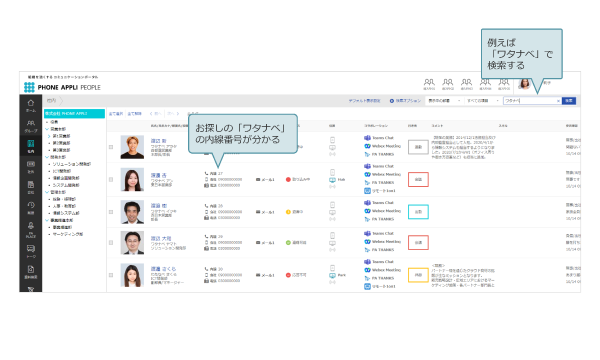Viewport: 600px width, 360px height.
Task: Click Teams Chat icon in orange-haired man's row
Action: click(367, 138)
